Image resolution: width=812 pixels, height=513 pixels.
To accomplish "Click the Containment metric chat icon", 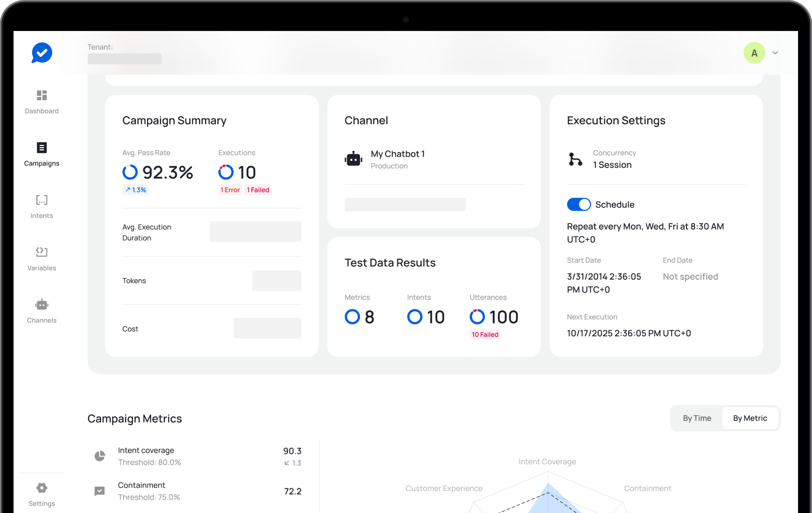I will (x=100, y=491).
